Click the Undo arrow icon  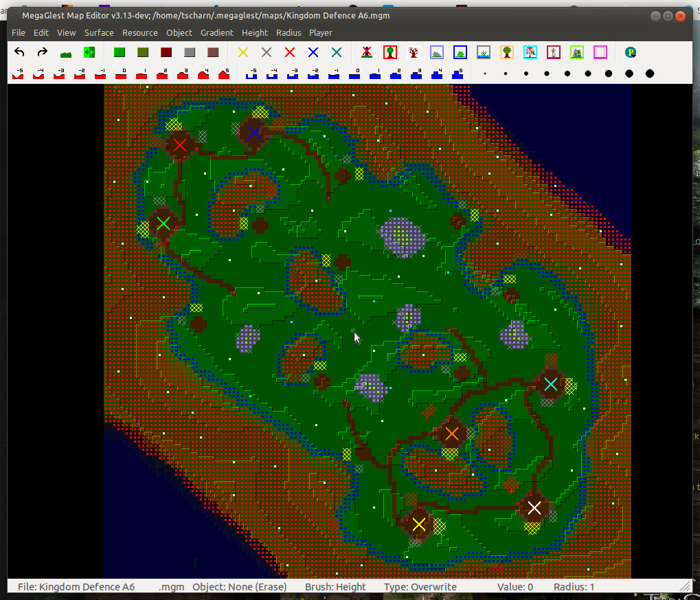pos(19,52)
